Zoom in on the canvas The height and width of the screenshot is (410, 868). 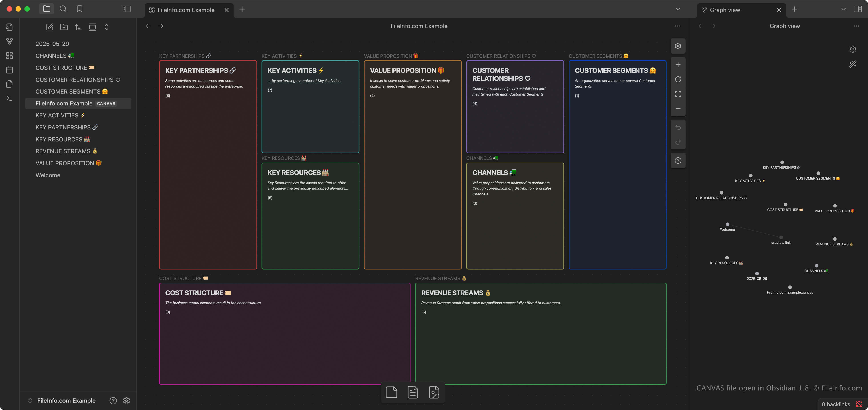coord(678,65)
